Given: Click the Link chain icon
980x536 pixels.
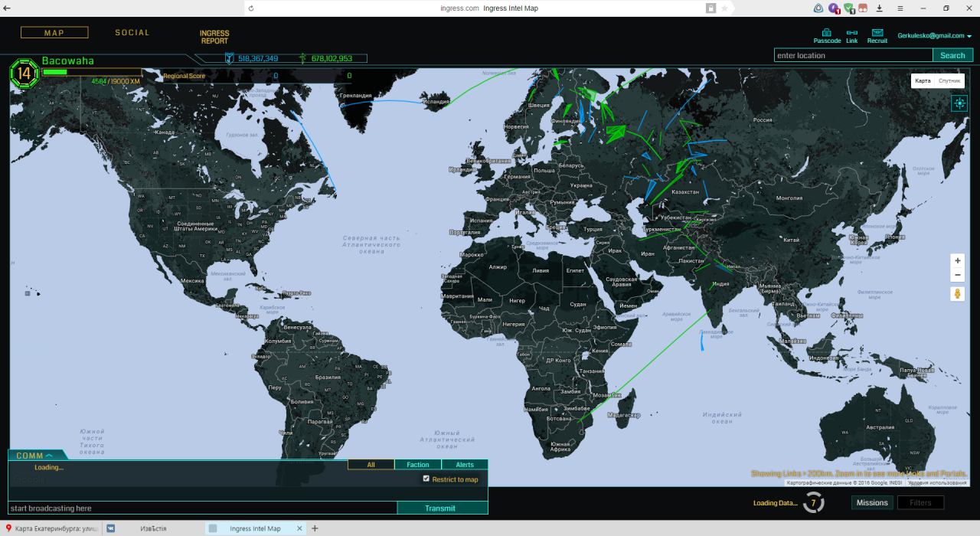Looking at the screenshot, I should pyautogui.click(x=852, y=33).
